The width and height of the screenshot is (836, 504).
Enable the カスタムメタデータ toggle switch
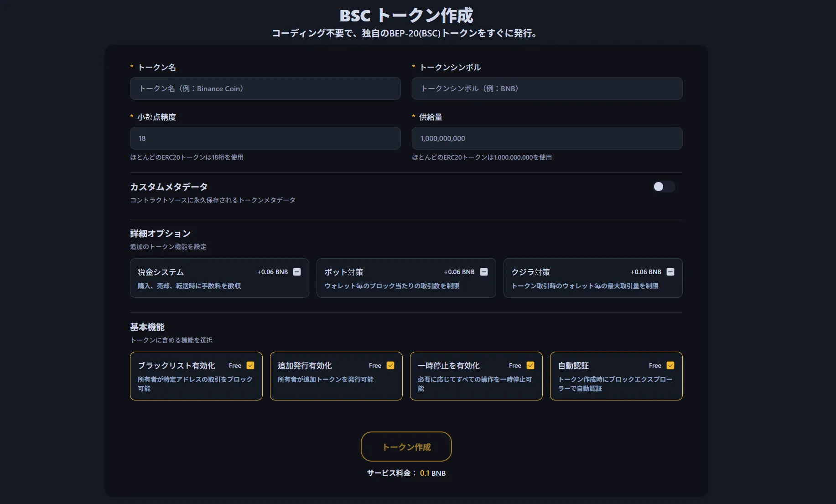click(664, 187)
